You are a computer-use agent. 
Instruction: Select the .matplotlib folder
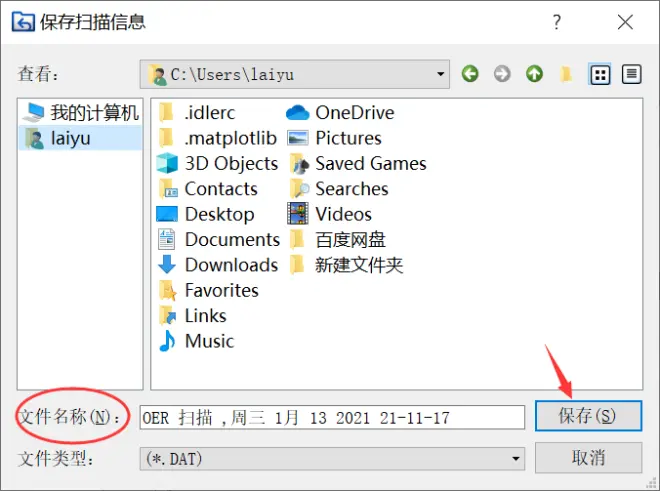point(217,138)
